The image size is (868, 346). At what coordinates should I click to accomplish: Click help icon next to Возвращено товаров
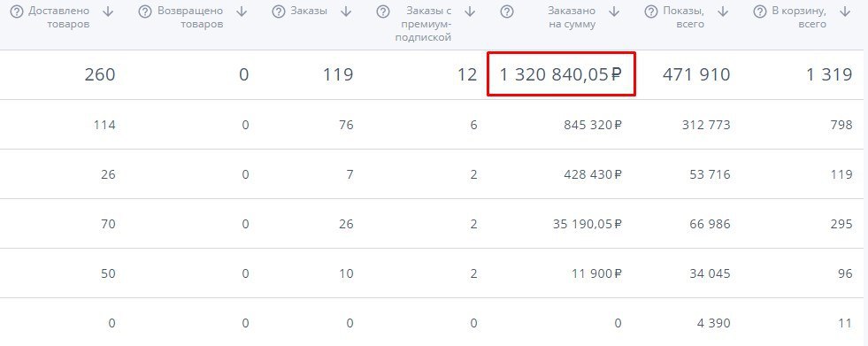click(144, 12)
